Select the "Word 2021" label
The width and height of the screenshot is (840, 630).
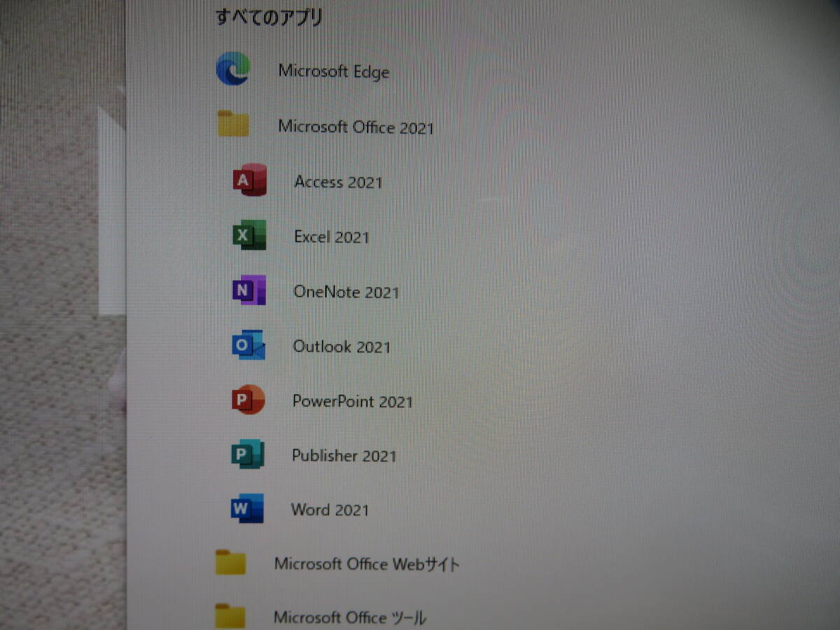click(x=330, y=510)
